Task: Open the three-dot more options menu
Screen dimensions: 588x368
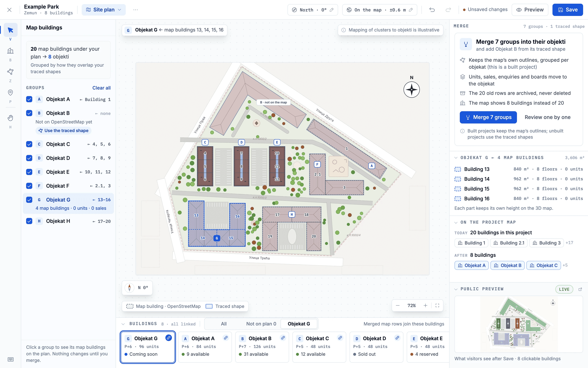Action: [136, 10]
